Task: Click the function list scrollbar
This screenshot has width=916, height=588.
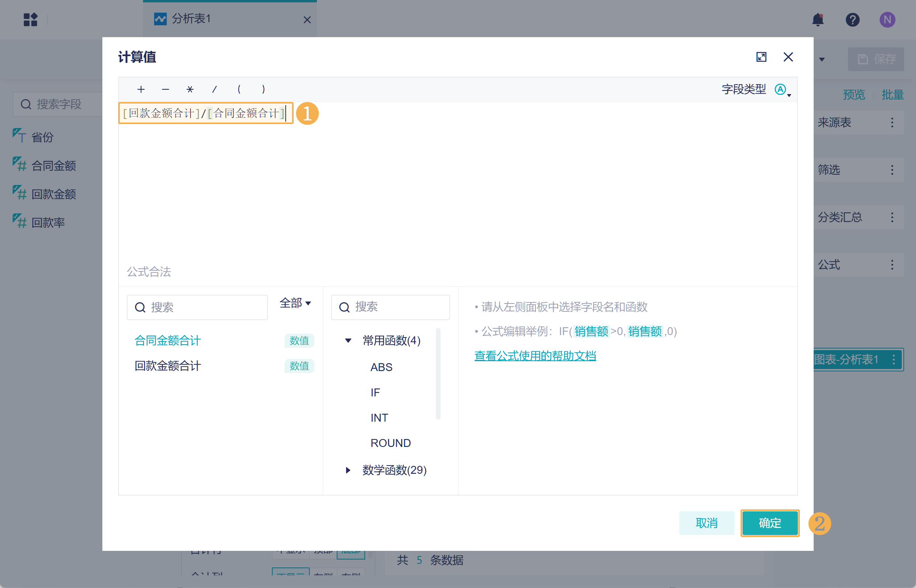Action: pyautogui.click(x=438, y=373)
